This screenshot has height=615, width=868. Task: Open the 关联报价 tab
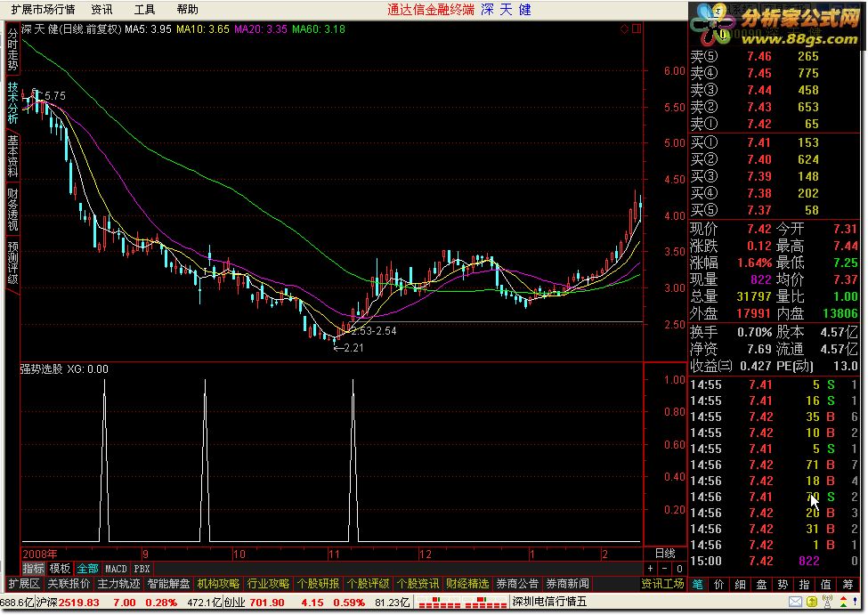point(69,584)
